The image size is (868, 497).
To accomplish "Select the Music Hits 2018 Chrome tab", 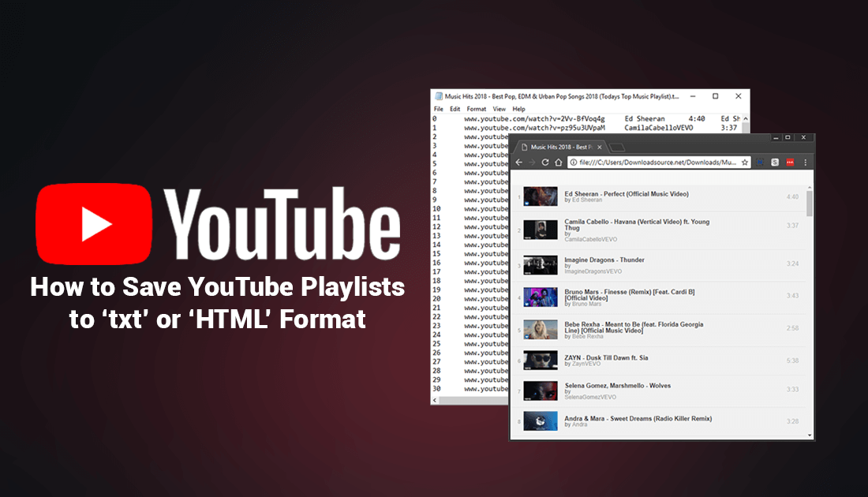I will [561, 148].
